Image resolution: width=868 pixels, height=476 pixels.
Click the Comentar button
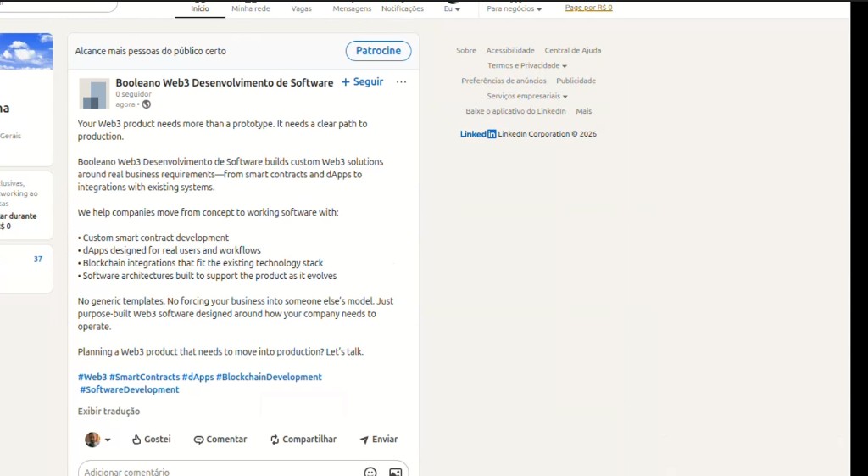pos(220,440)
